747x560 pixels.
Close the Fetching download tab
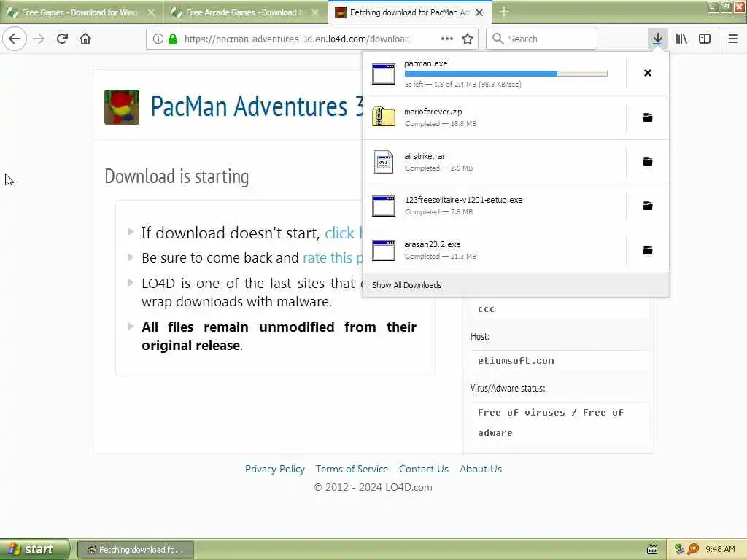(x=479, y=12)
